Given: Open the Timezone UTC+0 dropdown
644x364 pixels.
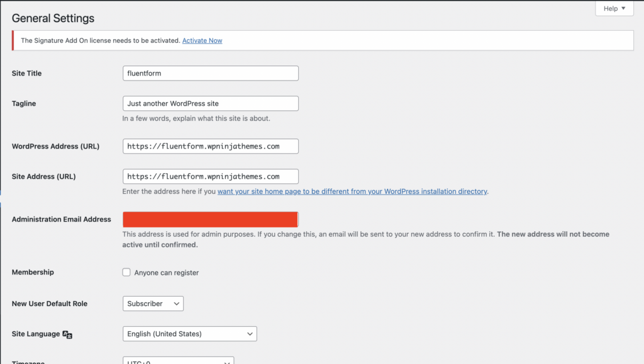Looking at the screenshot, I should (178, 360).
